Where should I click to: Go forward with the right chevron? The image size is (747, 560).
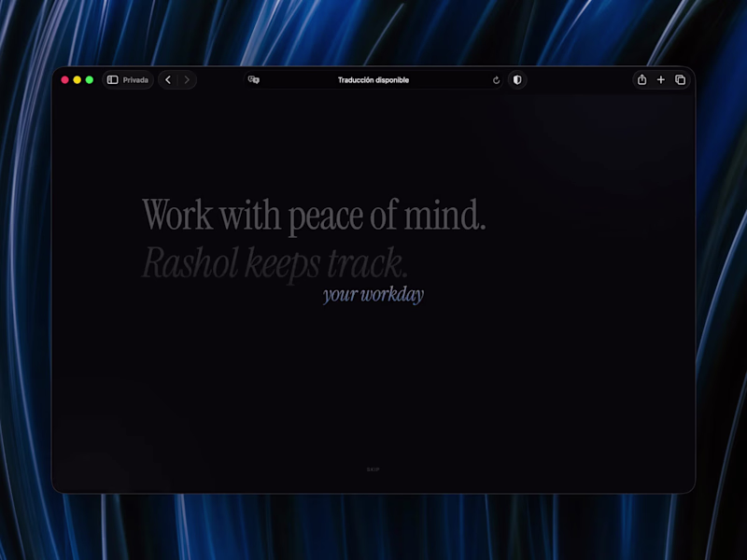tap(187, 79)
